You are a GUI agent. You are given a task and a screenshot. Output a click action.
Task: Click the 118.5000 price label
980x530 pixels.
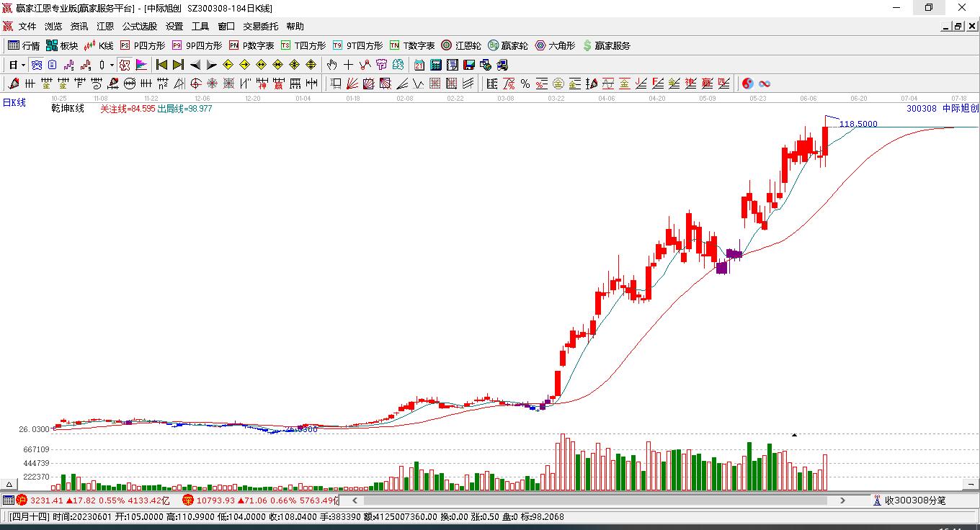point(858,124)
